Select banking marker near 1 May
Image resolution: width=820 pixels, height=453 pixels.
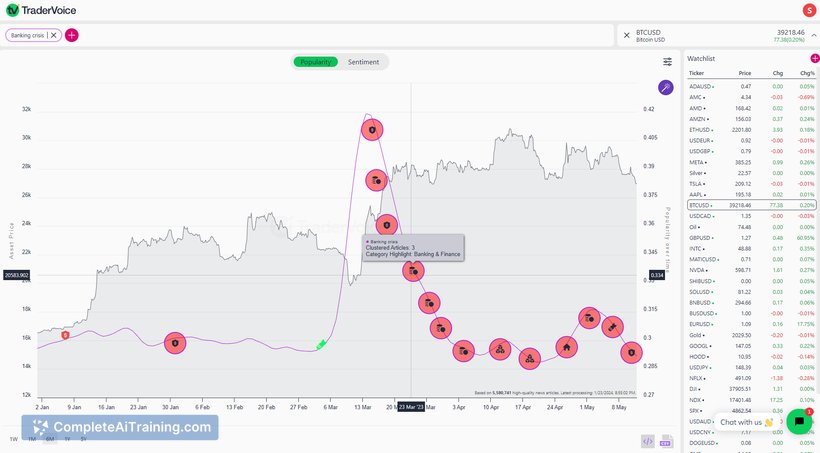pyautogui.click(x=589, y=318)
